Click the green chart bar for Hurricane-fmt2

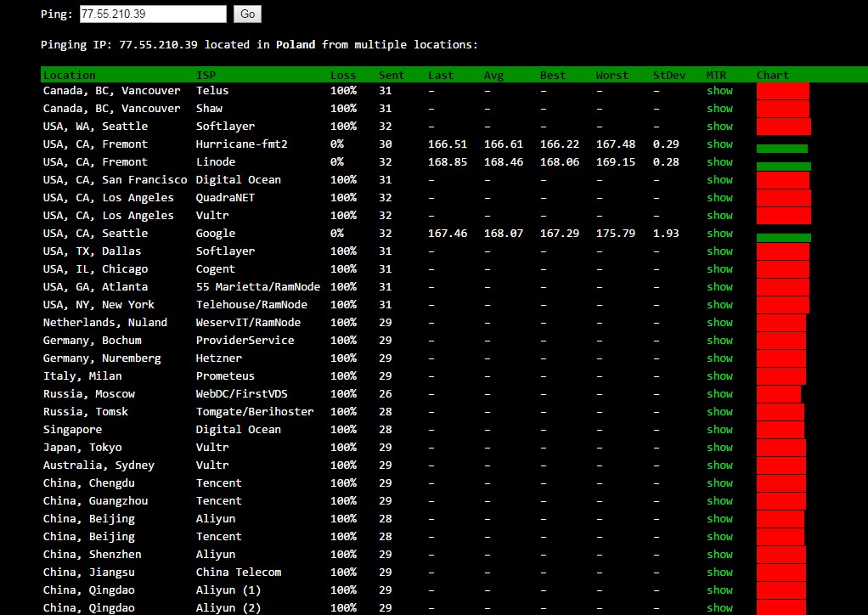[781, 149]
